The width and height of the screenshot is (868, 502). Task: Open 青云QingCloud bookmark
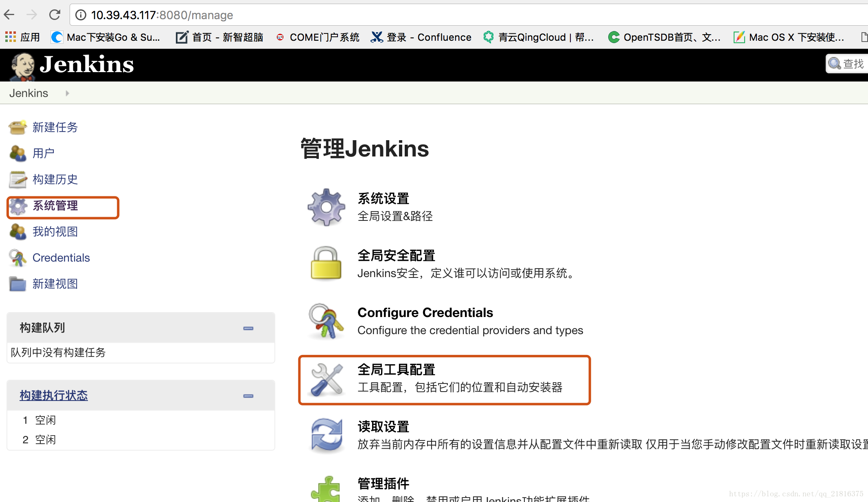click(x=539, y=37)
